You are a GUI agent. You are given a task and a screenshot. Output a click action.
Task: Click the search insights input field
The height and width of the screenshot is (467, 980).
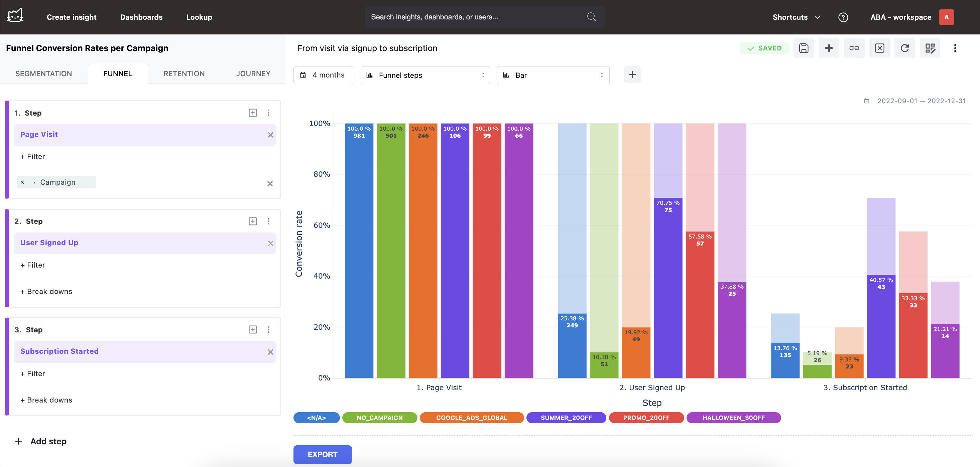tap(476, 17)
